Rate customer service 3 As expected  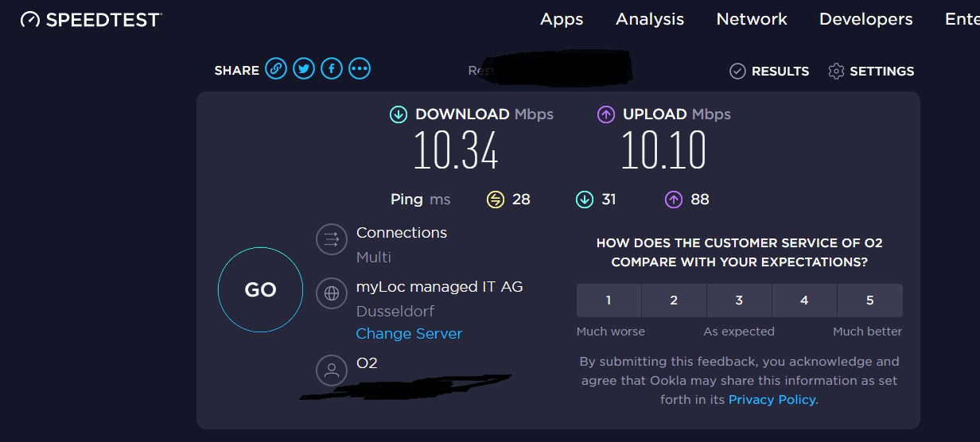point(739,300)
